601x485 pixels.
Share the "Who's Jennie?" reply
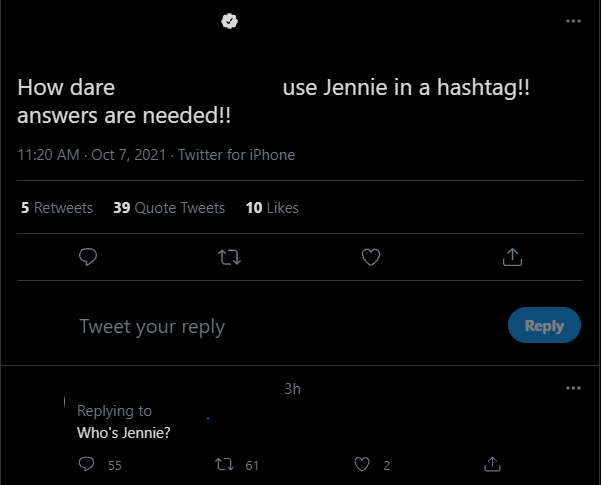click(492, 464)
